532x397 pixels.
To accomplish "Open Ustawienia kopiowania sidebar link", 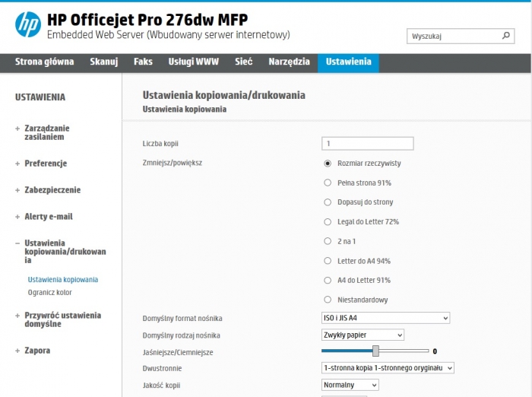I will tap(63, 280).
